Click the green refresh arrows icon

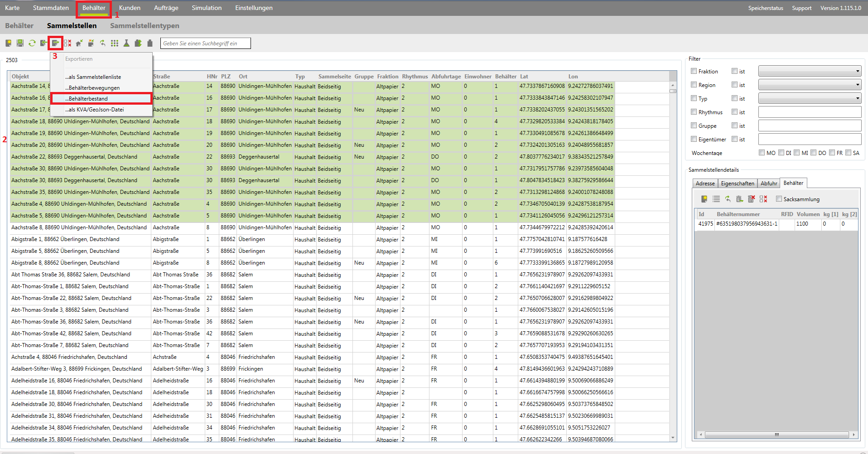tap(32, 43)
